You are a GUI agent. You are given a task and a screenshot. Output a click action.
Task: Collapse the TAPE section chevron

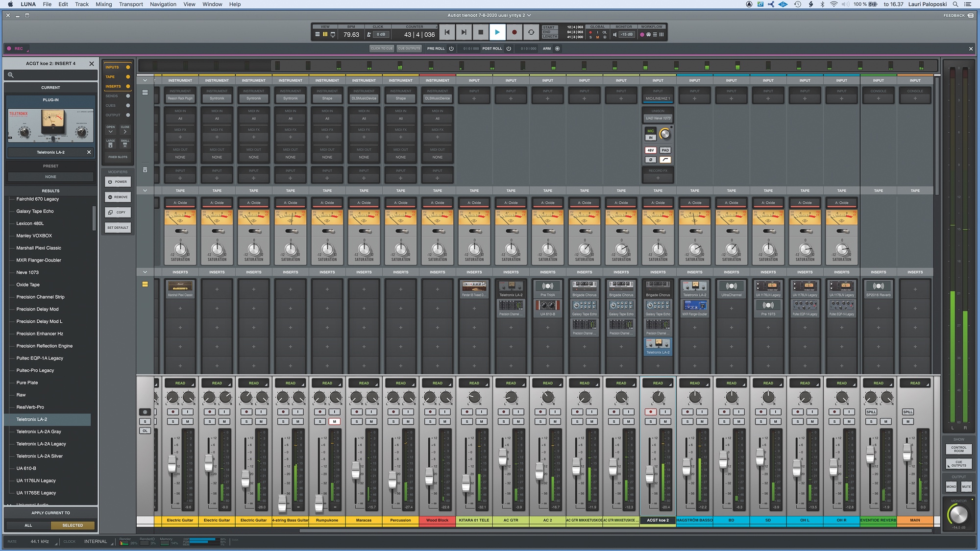coord(145,191)
